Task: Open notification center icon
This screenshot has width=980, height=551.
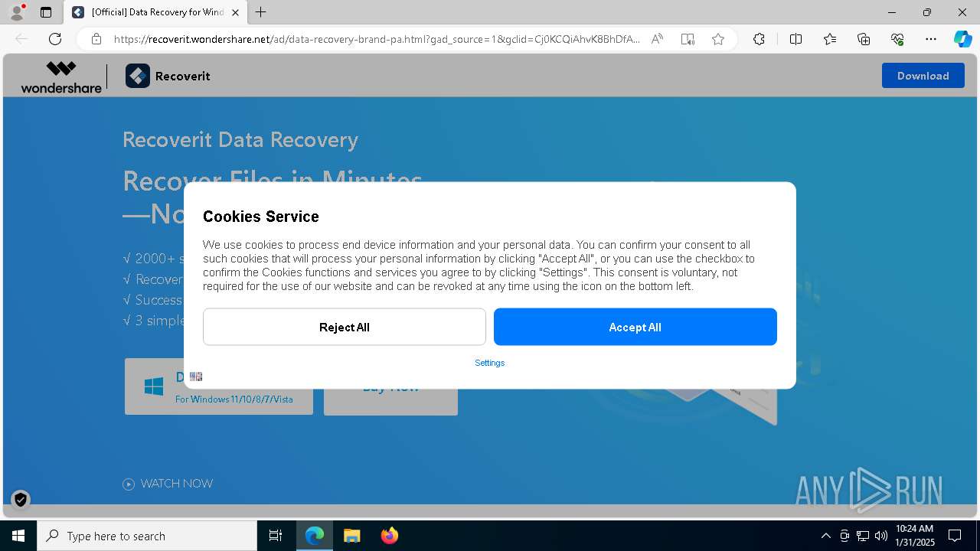Action: 955,536
